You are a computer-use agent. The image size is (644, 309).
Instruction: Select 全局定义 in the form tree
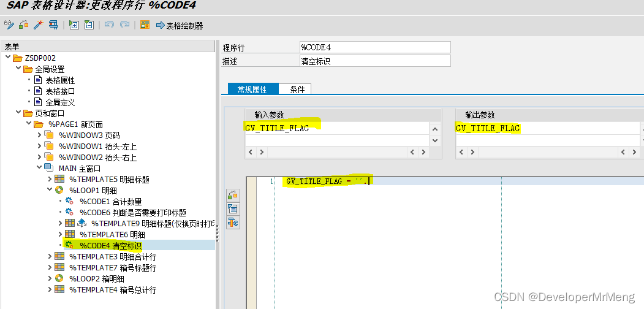(60, 102)
